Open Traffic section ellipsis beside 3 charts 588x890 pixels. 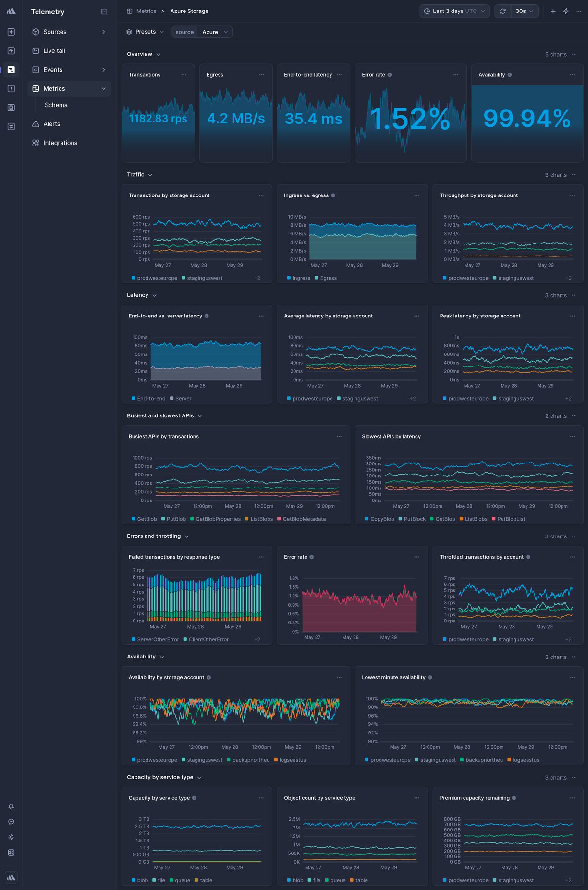tap(574, 175)
